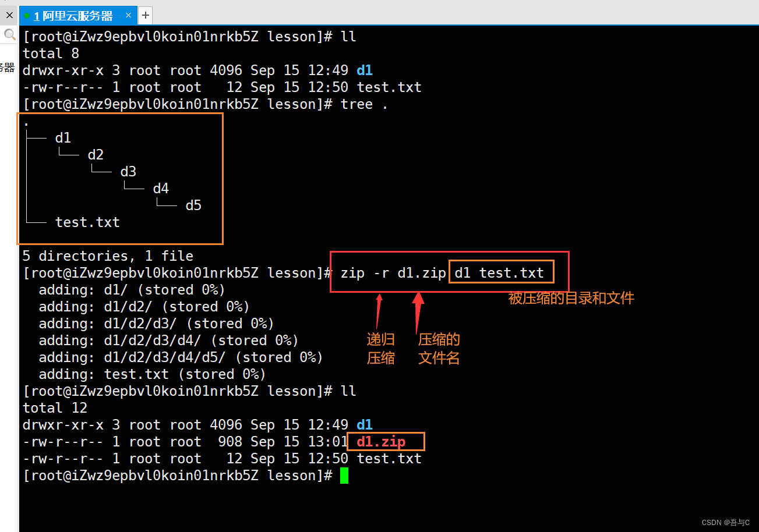The image size is (759, 532).
Task: Select the 'tree .' command text
Action: 365,104
